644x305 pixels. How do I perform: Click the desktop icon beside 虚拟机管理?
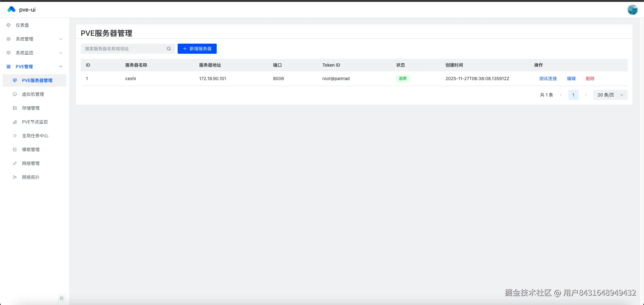[x=15, y=94]
